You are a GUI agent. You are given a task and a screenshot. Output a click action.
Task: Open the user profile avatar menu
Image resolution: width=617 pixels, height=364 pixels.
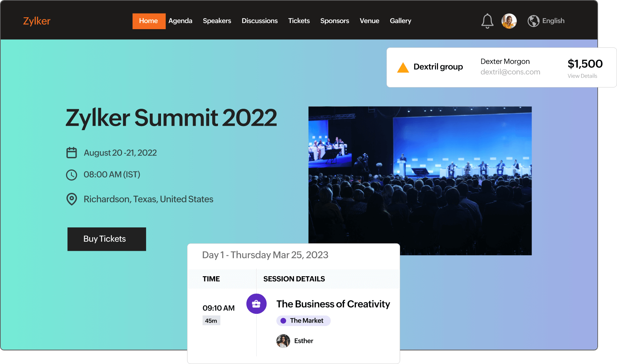coord(509,21)
